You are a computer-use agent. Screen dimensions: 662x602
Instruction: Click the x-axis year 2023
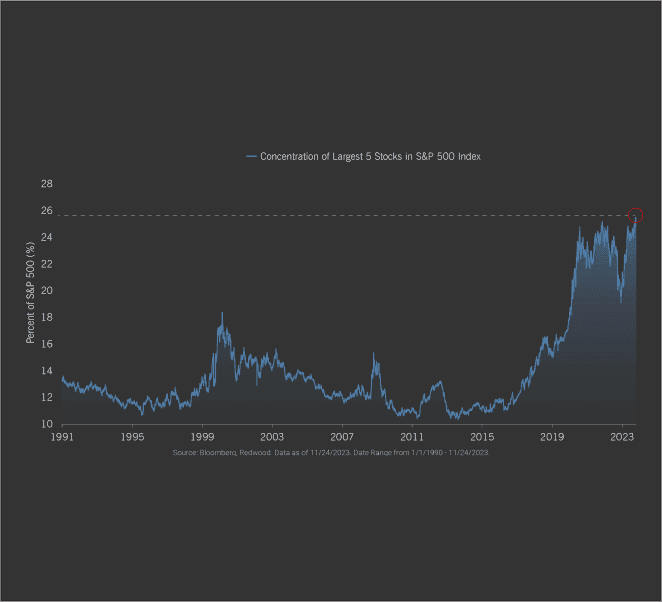622,437
